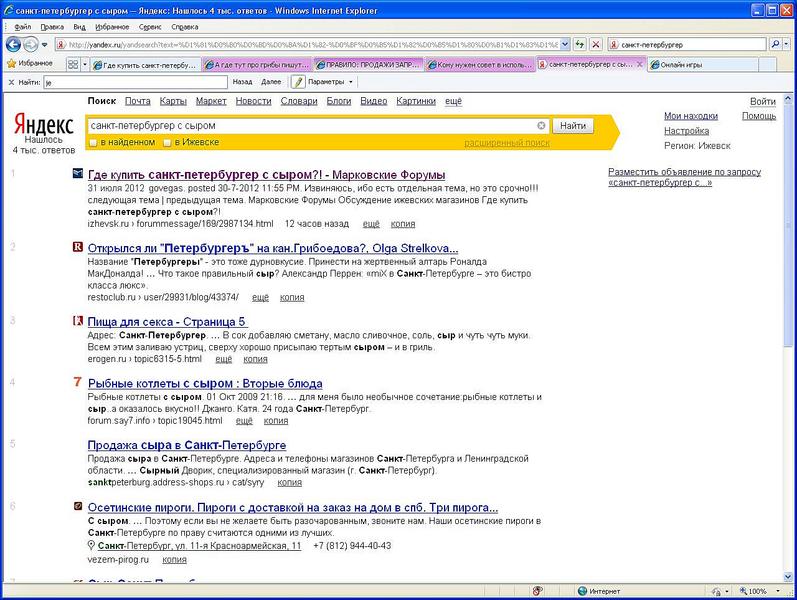Close the active Yandex search tab
797x600 pixels.
click(x=639, y=64)
